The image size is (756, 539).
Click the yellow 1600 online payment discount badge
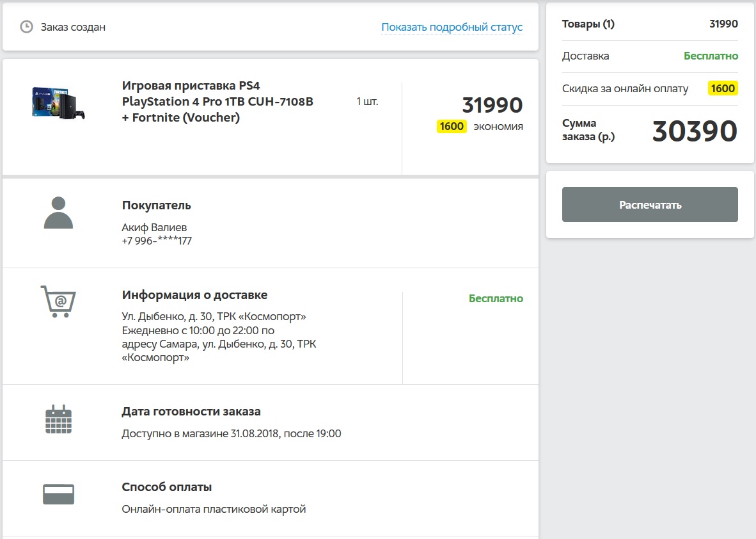point(723,88)
